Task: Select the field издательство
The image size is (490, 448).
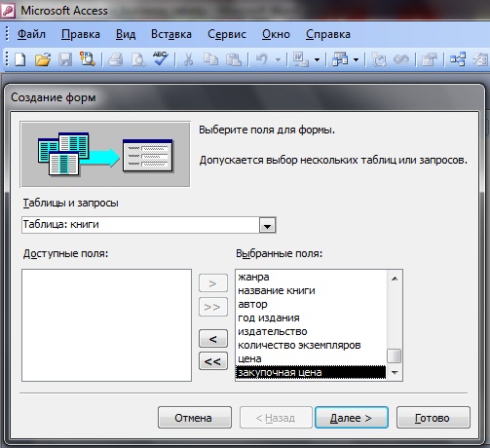Action: point(311,331)
